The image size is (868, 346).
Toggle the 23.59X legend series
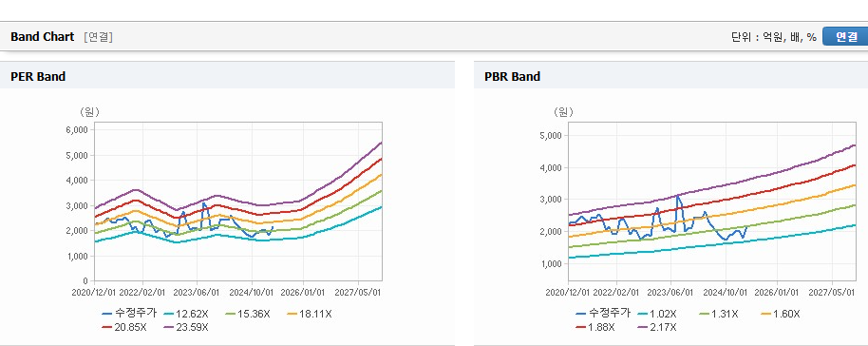[186, 327]
